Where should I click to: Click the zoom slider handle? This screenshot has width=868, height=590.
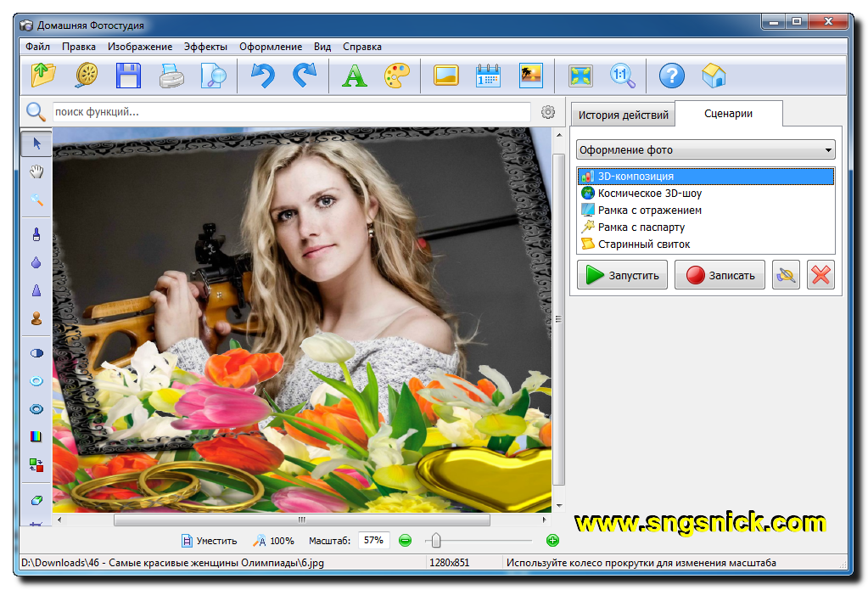436,540
